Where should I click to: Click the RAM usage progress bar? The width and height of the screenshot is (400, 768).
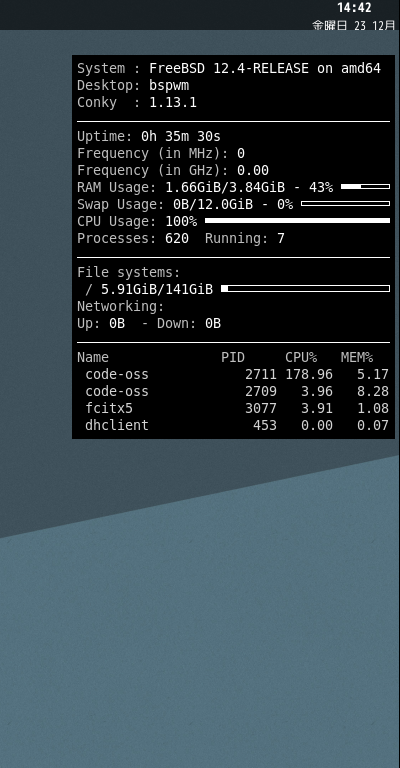[365, 187]
